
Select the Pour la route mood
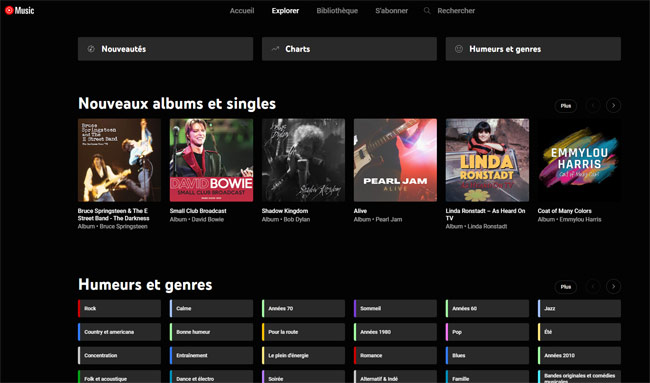[x=303, y=332]
